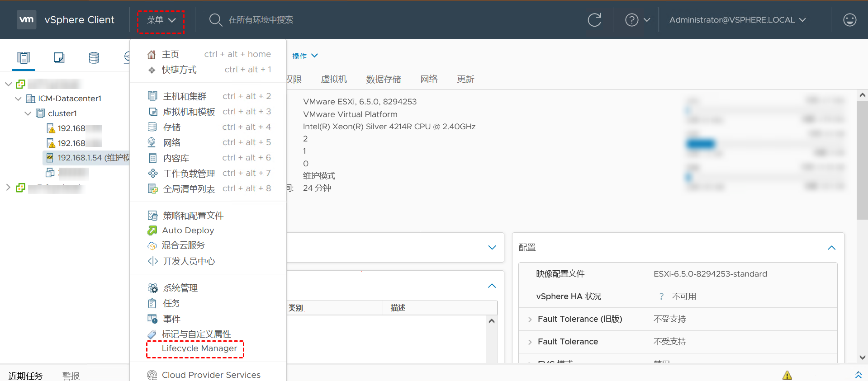
Task: Open the 菜单 dropdown in the header
Action: (161, 20)
